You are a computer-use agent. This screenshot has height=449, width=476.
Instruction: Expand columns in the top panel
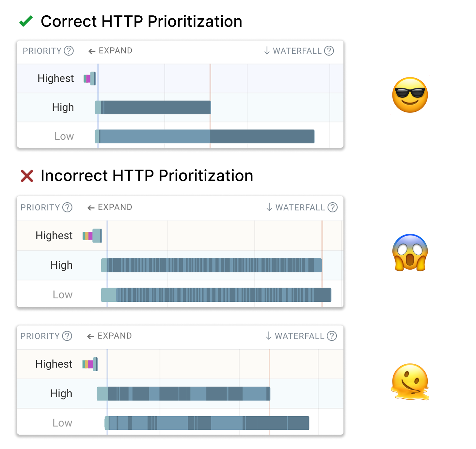coord(110,51)
